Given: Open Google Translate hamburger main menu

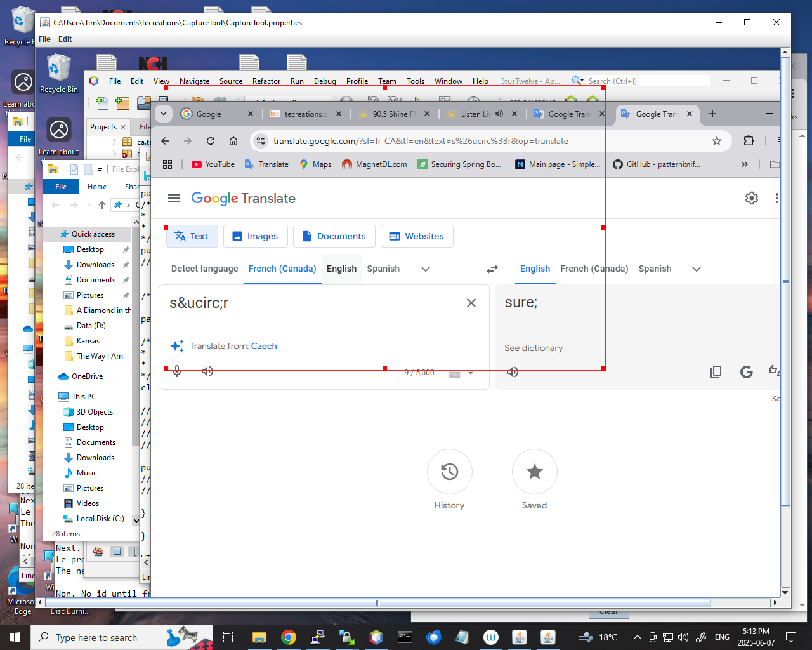Looking at the screenshot, I should 174,198.
